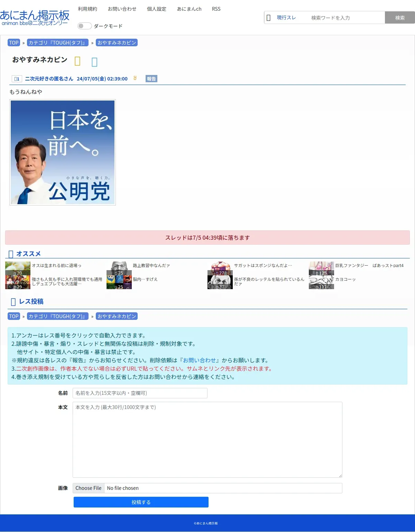Open the 利用規約 page
The image size is (415, 532).
pyautogui.click(x=87, y=9)
